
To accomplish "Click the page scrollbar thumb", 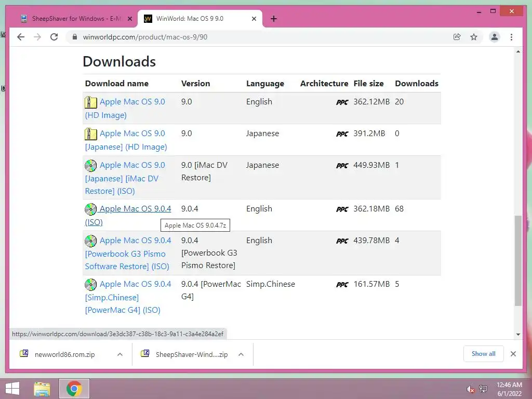I will pyautogui.click(x=518, y=261).
